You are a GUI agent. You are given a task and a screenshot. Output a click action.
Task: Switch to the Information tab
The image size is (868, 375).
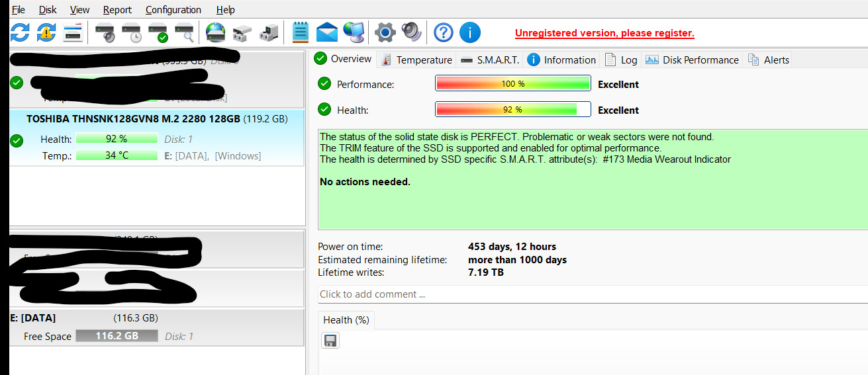click(561, 60)
